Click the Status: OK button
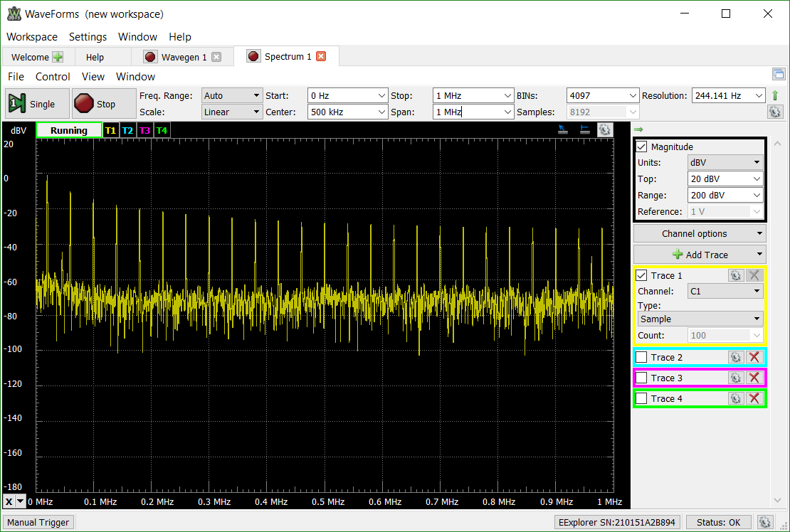The image size is (790, 532). 718,522
